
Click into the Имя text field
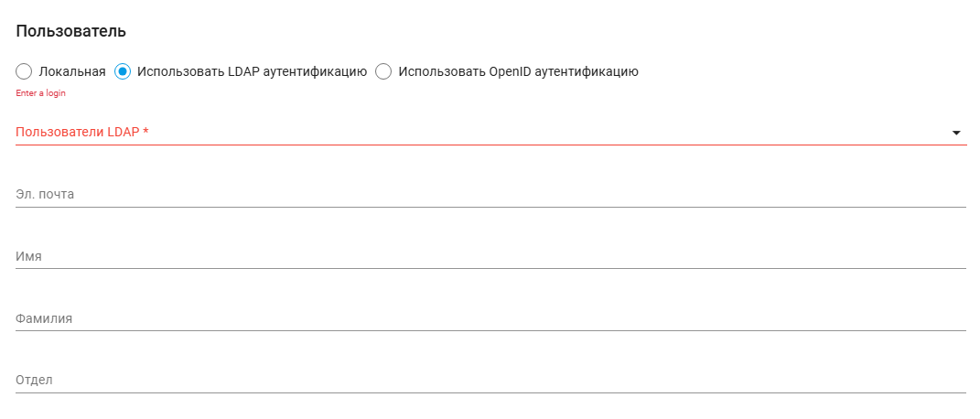(490, 256)
